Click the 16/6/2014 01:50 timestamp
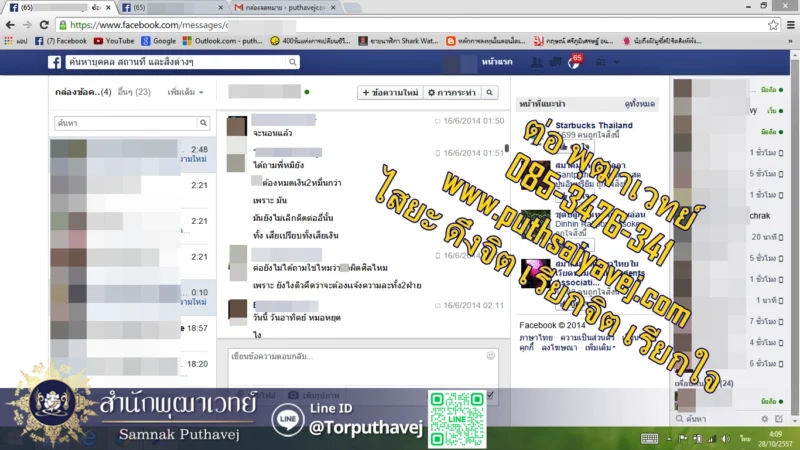The image size is (800, 450). click(473, 121)
